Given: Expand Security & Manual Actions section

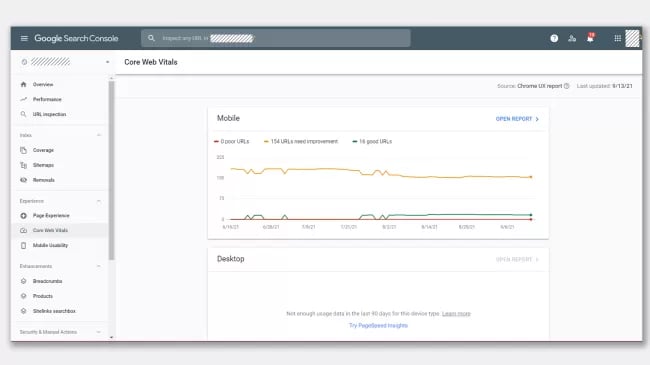Looking at the screenshot, I should [99, 332].
